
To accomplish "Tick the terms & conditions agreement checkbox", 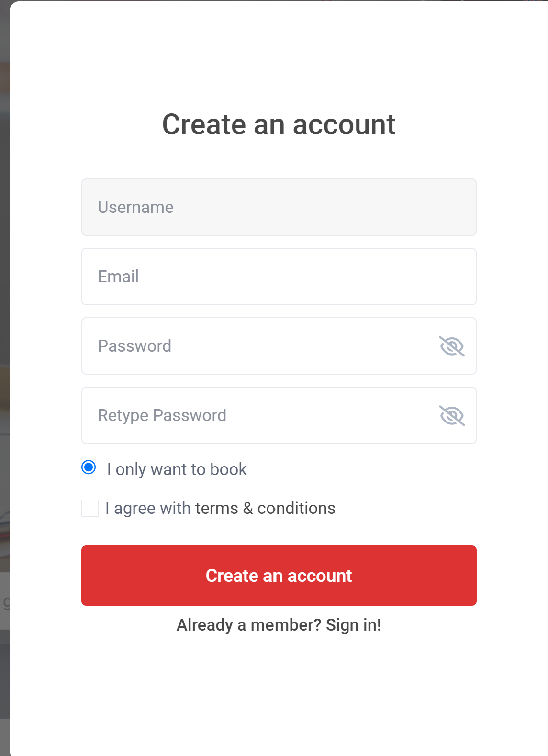I will click(x=90, y=508).
